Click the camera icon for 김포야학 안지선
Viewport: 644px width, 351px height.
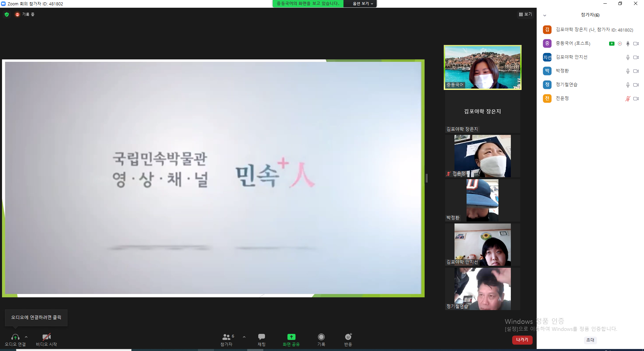coord(636,57)
